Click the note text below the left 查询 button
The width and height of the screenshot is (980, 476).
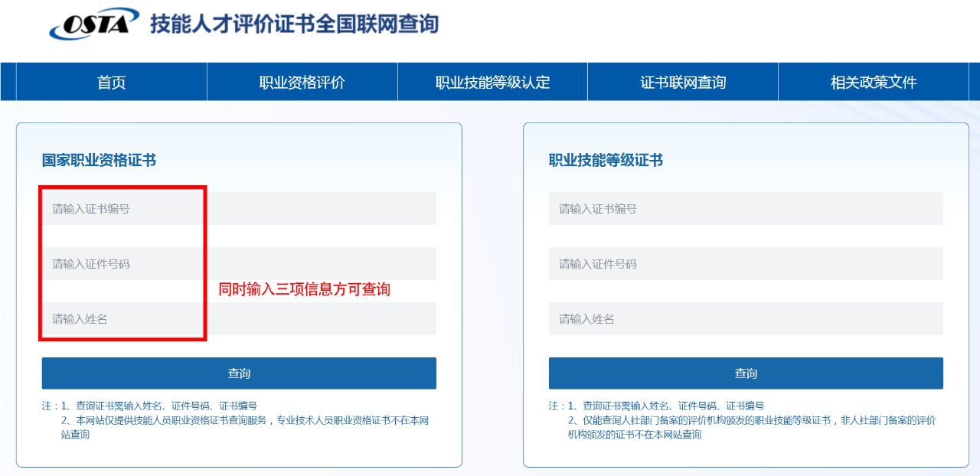(237, 420)
